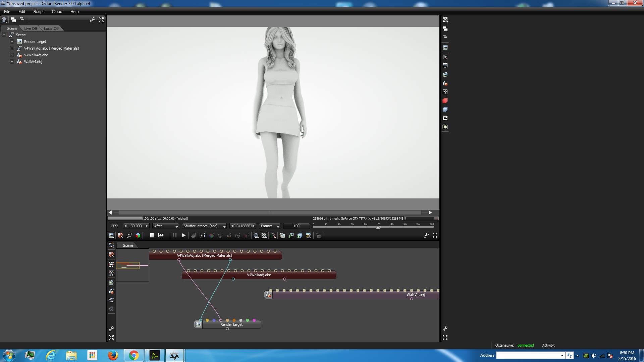Image resolution: width=644 pixels, height=362 pixels.
Task: Click the Render target node icon
Action: (x=198, y=324)
